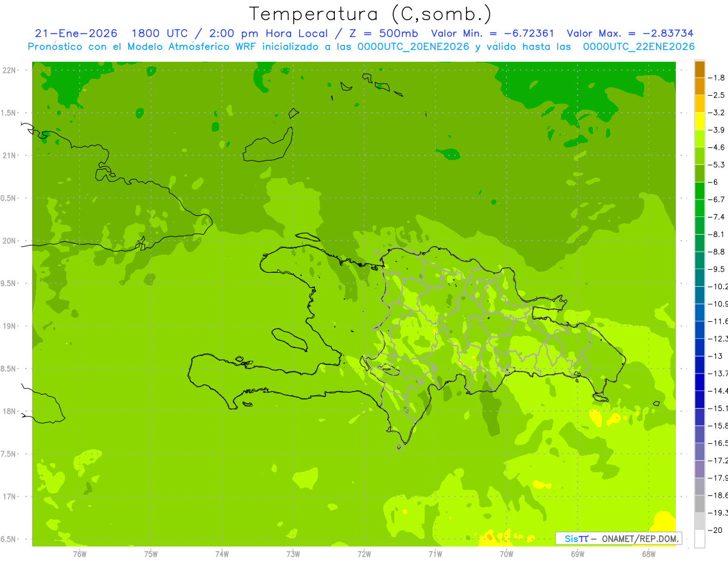This screenshot has height=562, width=728.
Task: Click the white swatch below -20 in legend
Action: [x=699, y=539]
